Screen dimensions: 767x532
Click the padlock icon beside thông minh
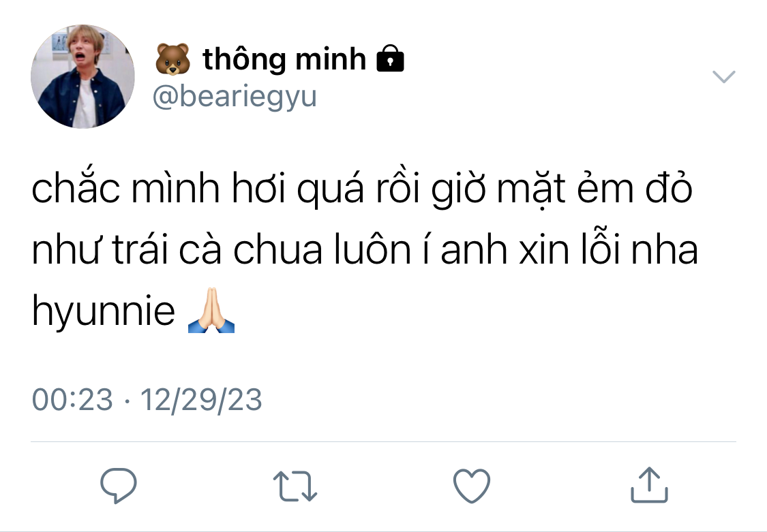(x=390, y=59)
